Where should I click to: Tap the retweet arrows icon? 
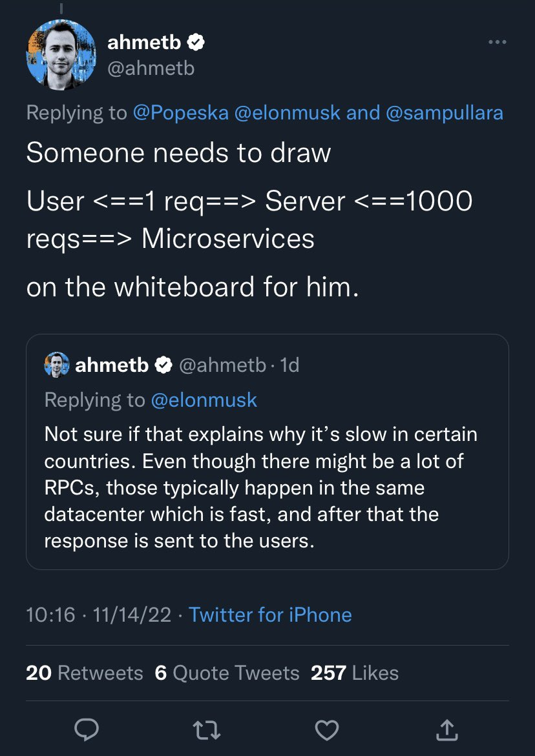pos(207,730)
